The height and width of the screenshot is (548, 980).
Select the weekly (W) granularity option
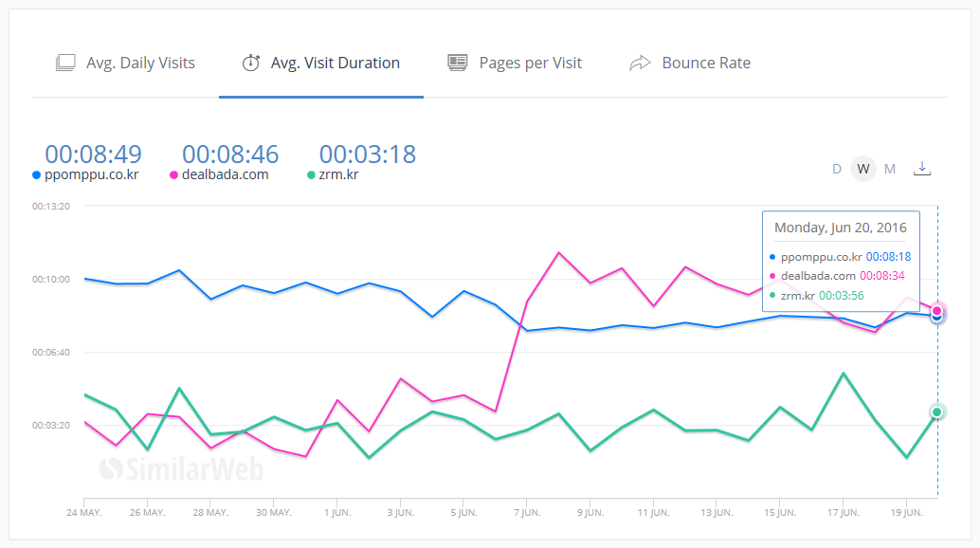tap(862, 169)
